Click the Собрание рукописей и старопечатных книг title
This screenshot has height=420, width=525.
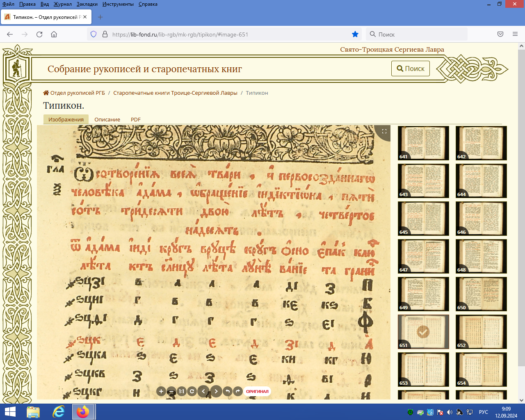point(145,69)
